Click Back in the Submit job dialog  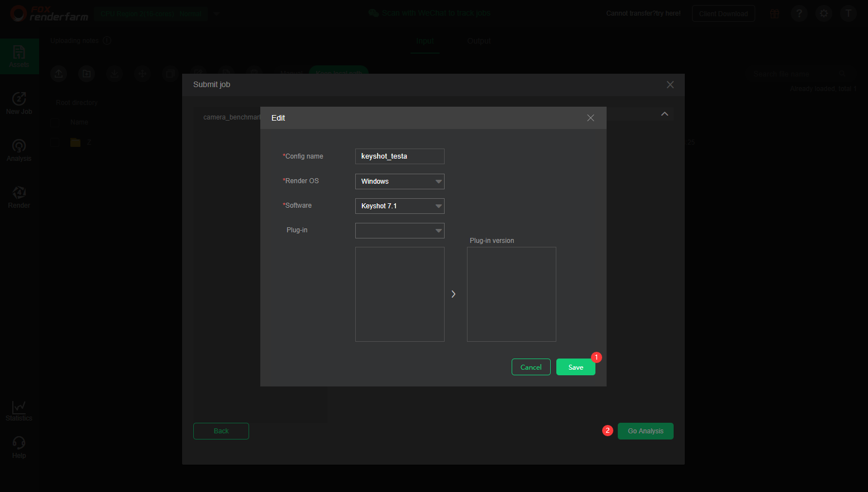(x=221, y=431)
